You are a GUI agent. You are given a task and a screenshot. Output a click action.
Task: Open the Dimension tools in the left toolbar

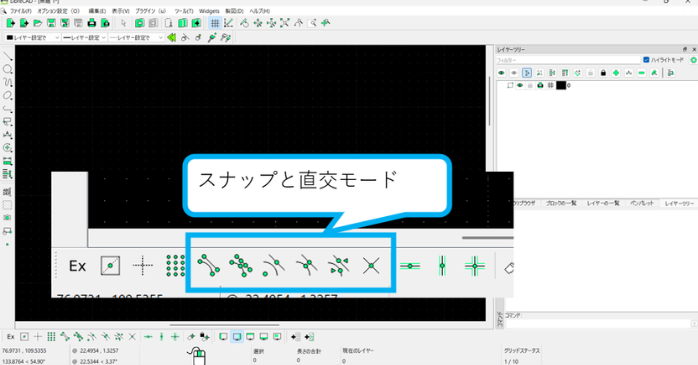tap(8, 134)
